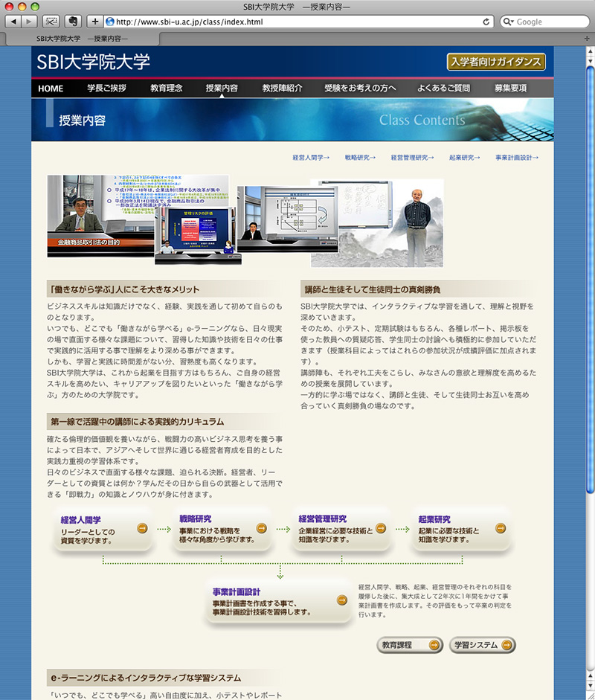The width and height of the screenshot is (595, 700).
Task: Jump to 経営管理研究→ anchor link
Action: tap(413, 158)
